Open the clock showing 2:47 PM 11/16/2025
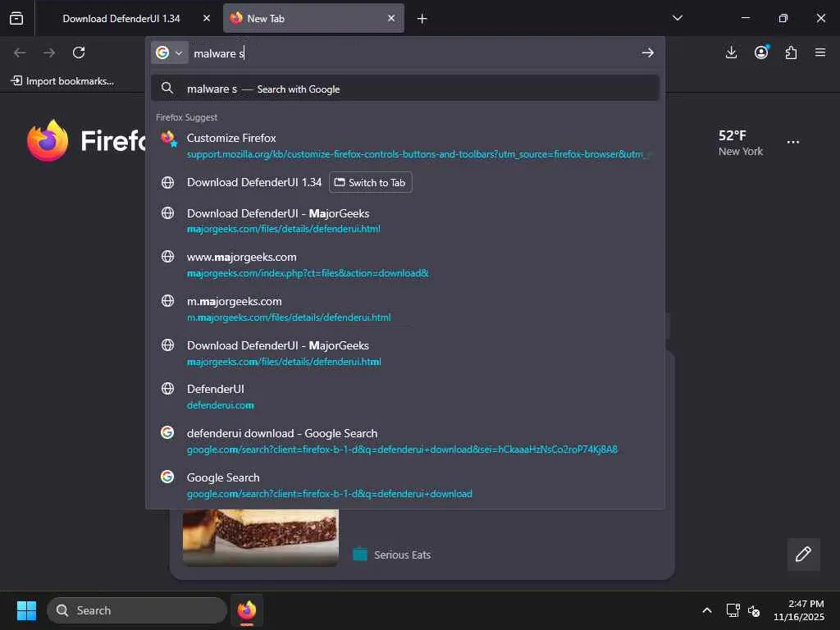This screenshot has height=630, width=840. (x=798, y=610)
